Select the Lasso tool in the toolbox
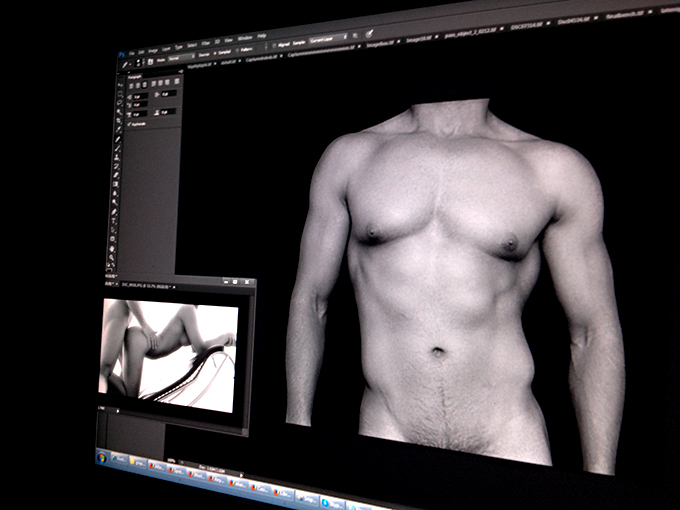 [118, 99]
